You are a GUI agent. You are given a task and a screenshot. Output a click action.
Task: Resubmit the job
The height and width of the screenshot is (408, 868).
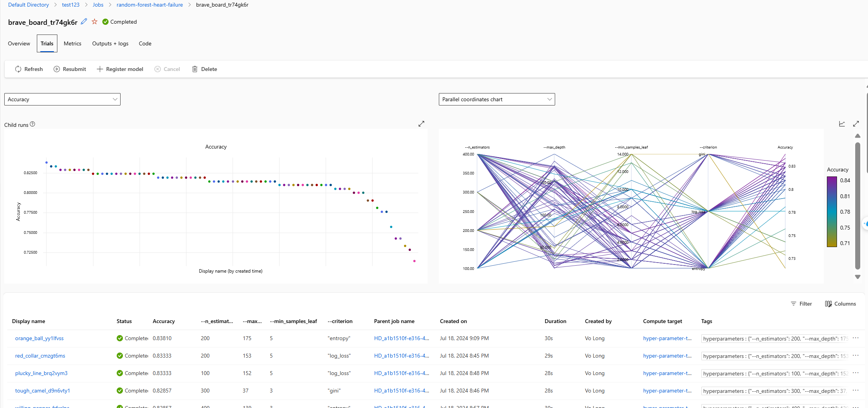pyautogui.click(x=70, y=69)
